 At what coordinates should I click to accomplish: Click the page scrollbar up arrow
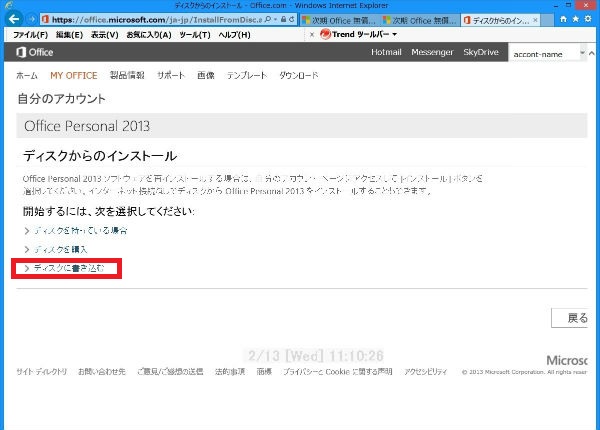pos(592,53)
